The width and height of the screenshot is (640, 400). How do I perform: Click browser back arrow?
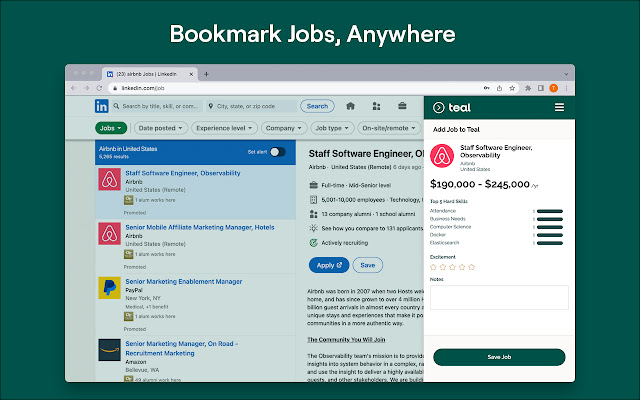coord(74,88)
